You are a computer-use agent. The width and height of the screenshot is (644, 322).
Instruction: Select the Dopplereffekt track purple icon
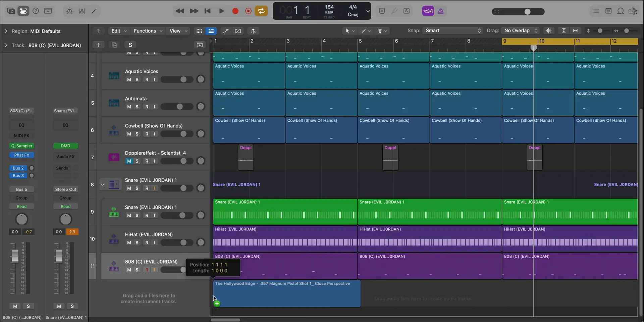(114, 157)
